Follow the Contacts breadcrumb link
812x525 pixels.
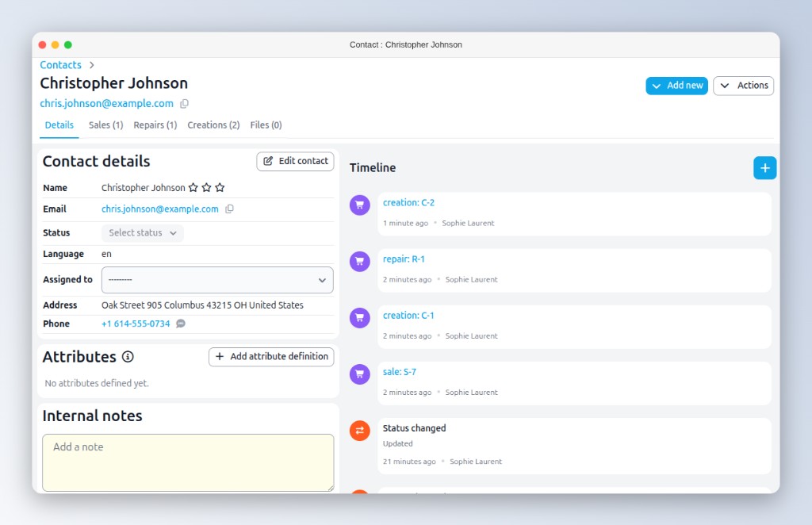(61, 65)
